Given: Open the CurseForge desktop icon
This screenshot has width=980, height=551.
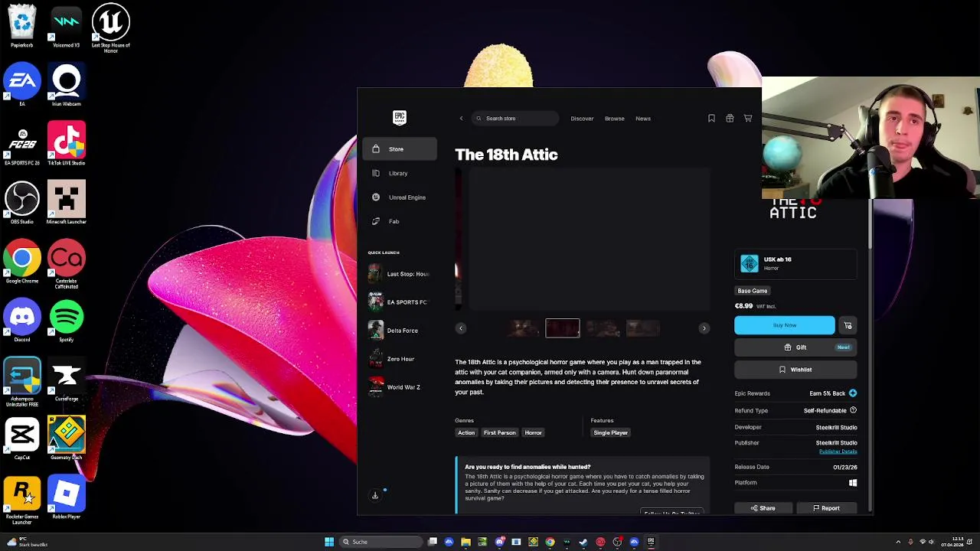Looking at the screenshot, I should pyautogui.click(x=67, y=380).
